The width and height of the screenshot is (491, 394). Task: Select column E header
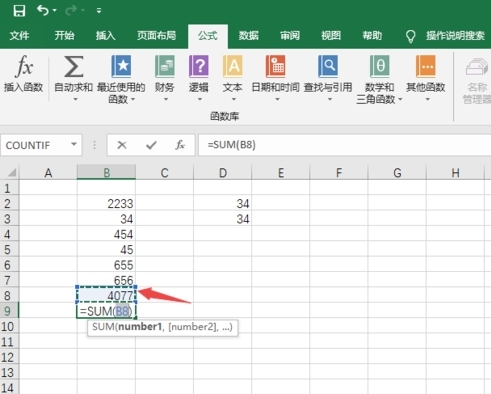click(x=281, y=173)
